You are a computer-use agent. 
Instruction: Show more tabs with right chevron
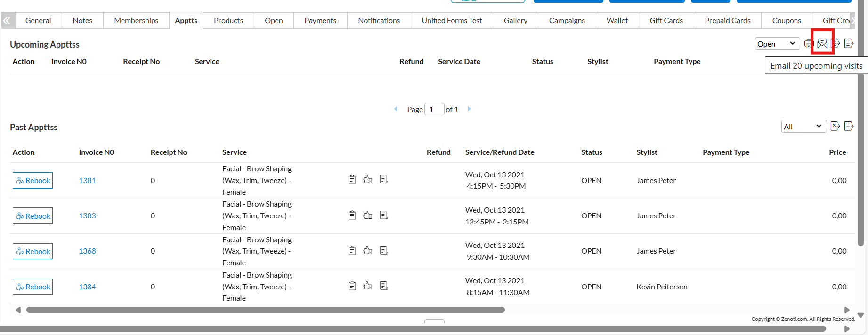[x=853, y=21]
